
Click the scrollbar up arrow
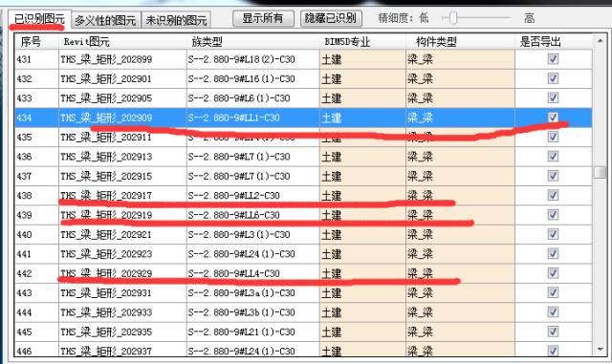(x=600, y=40)
